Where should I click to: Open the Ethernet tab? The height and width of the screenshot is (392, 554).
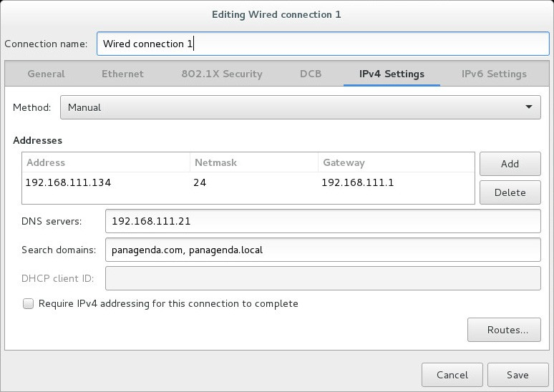[x=122, y=74]
